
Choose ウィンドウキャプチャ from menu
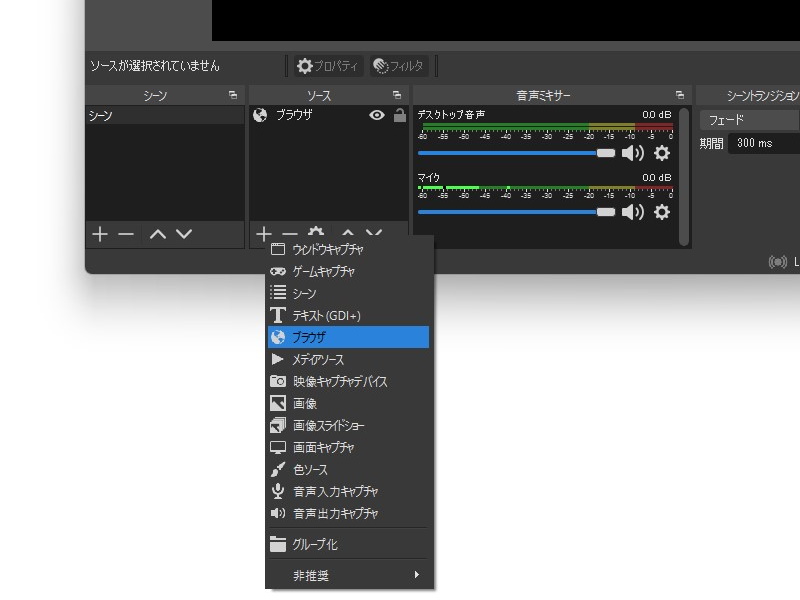(x=348, y=249)
